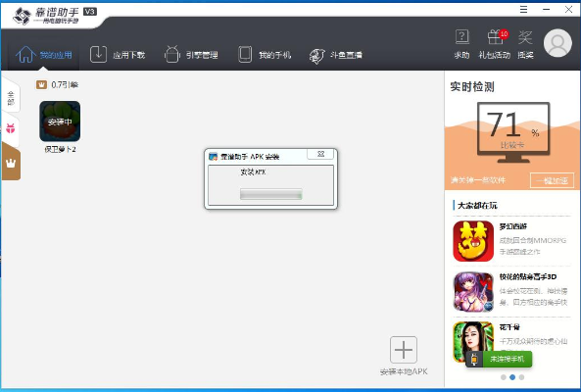Click the plus icon to install local APK
Image resolution: width=581 pixels, height=392 pixels.
tap(404, 350)
